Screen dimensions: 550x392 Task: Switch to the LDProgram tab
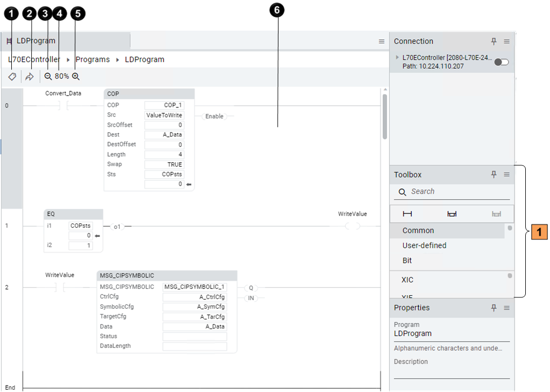click(x=35, y=41)
